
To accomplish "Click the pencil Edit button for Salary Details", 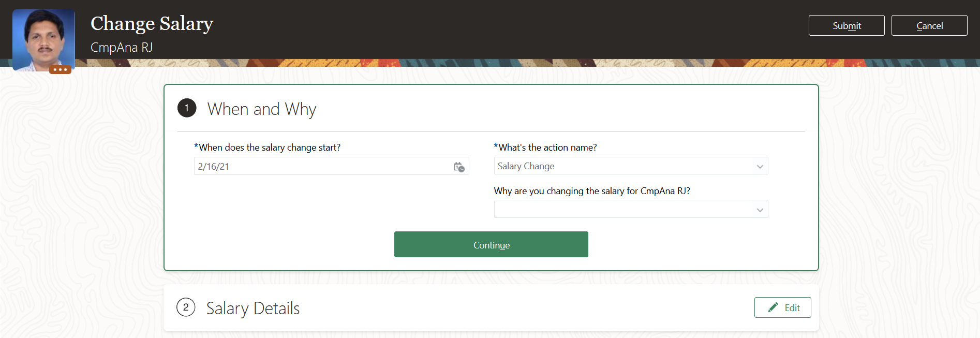I will pyautogui.click(x=782, y=307).
